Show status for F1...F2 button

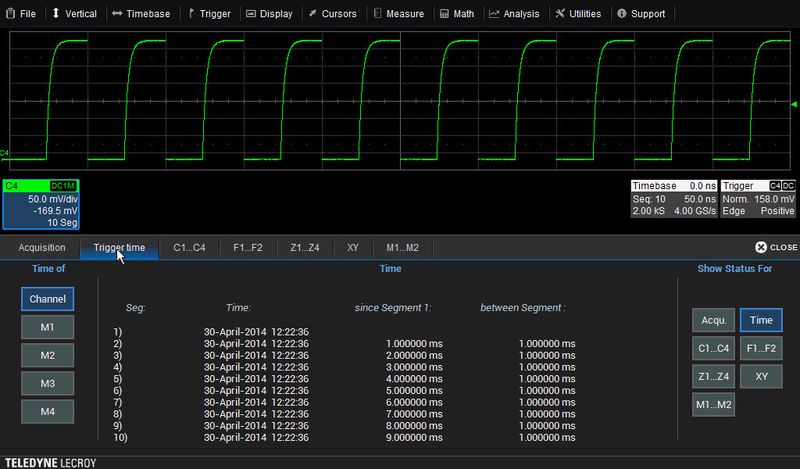coord(761,348)
